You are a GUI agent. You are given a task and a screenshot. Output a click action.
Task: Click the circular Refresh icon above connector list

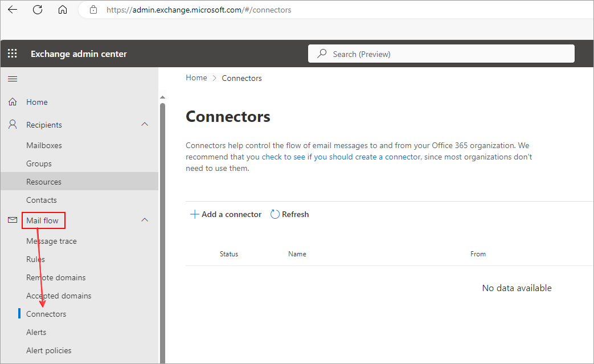click(x=275, y=214)
